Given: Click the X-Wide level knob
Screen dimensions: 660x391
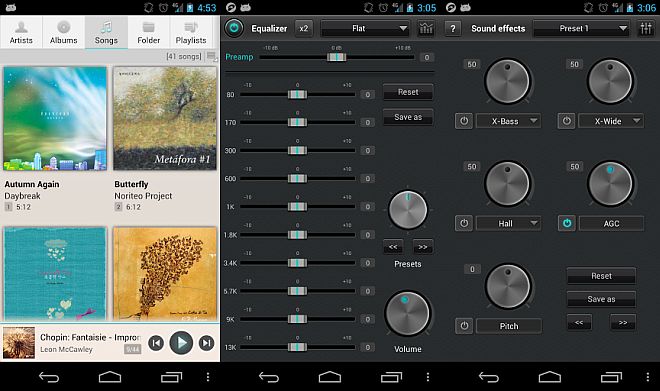Looking at the screenshot, I should pos(610,81).
